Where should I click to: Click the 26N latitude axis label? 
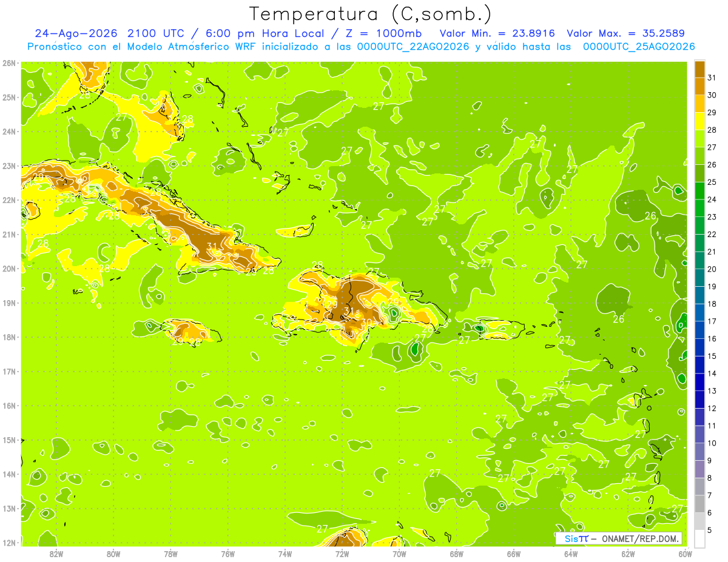point(8,63)
